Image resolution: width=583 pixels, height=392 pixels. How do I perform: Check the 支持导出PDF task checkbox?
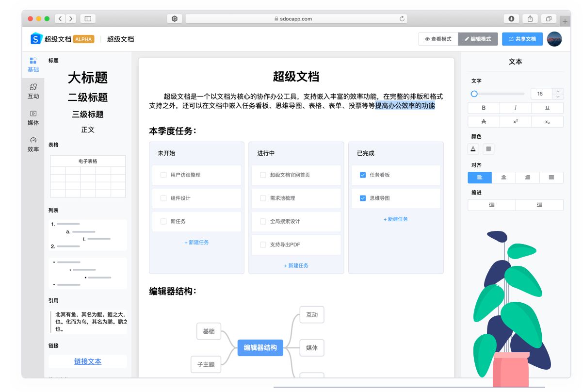(x=263, y=245)
